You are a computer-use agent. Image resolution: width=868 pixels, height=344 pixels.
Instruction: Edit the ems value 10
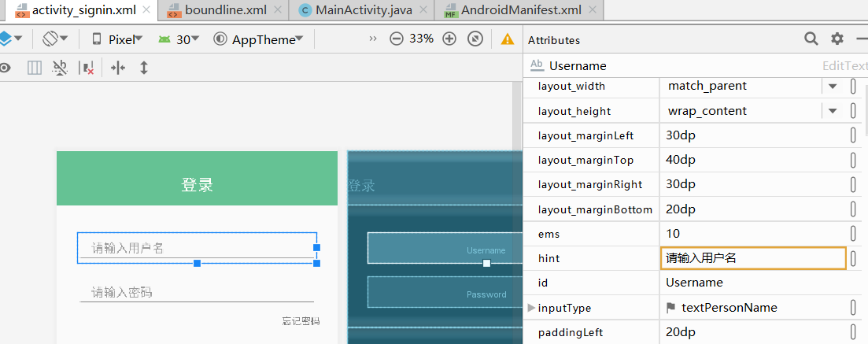click(x=753, y=234)
